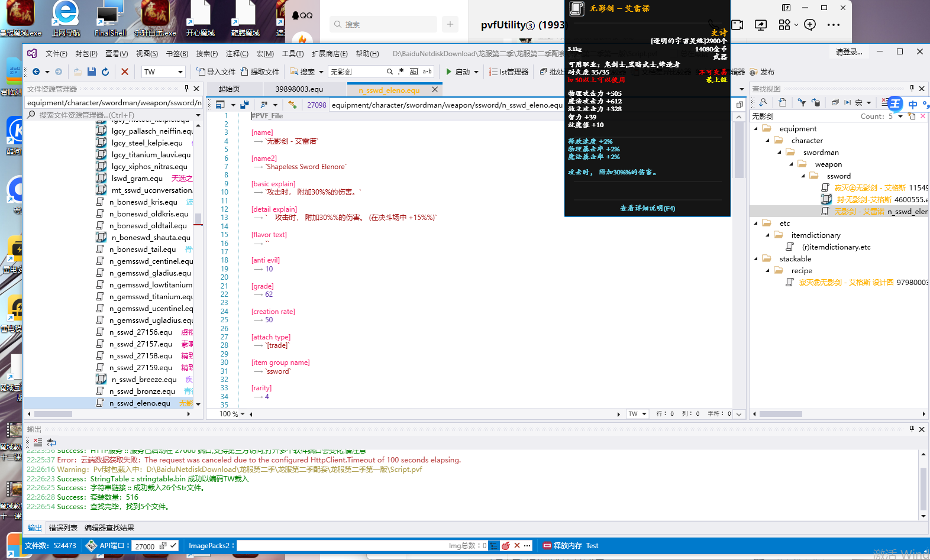Toggle the whole word (Abl) match option
The width and height of the screenshot is (930, 560).
point(414,72)
